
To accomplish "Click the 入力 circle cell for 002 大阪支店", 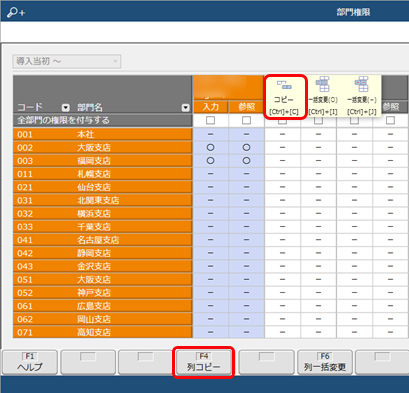I will pos(210,148).
